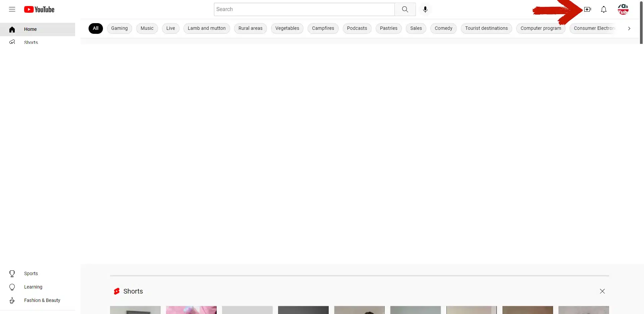Start voice search with microphone
The width and height of the screenshot is (644, 314).
point(425,9)
